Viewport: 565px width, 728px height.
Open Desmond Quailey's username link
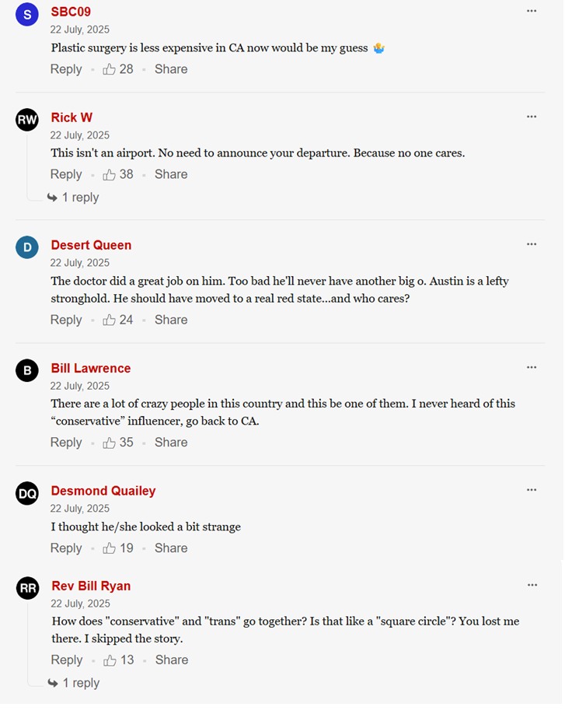point(103,491)
